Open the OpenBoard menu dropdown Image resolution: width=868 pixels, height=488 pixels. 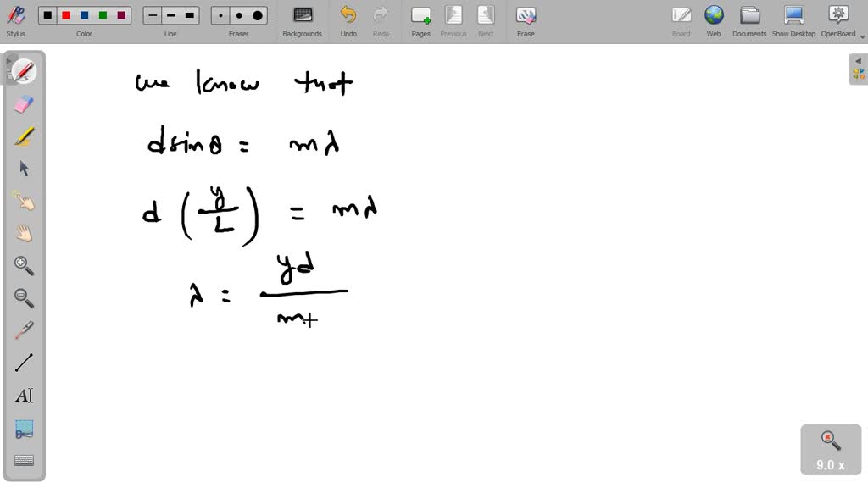coord(837,20)
